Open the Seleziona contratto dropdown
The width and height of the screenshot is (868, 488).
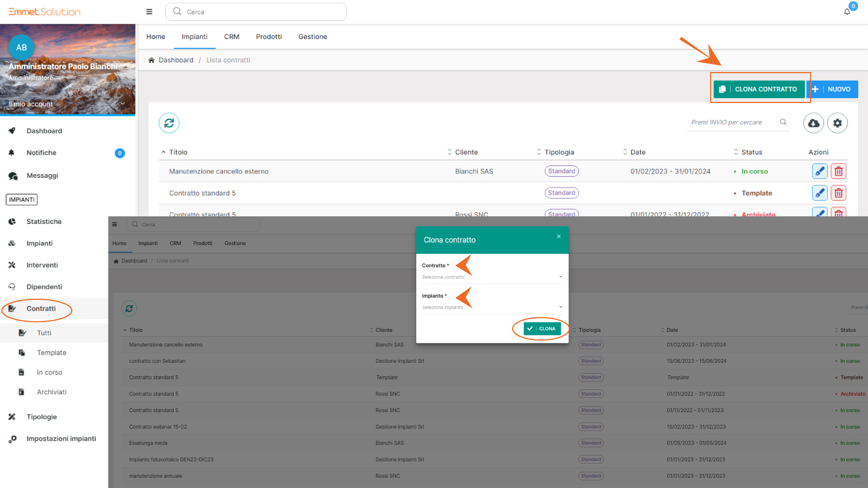(x=492, y=277)
